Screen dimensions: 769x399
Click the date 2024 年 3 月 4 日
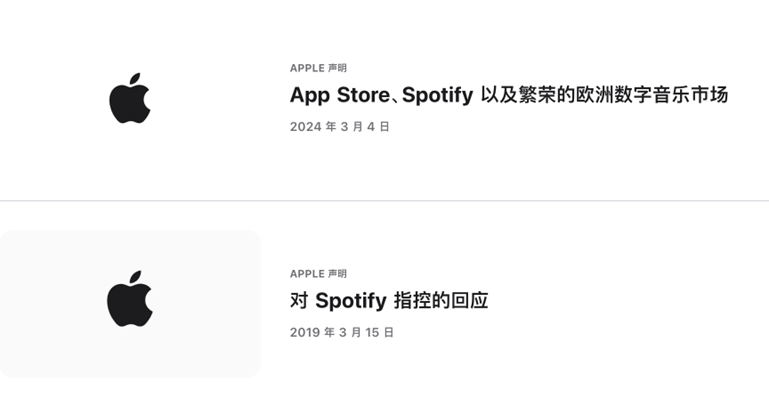pos(339,126)
